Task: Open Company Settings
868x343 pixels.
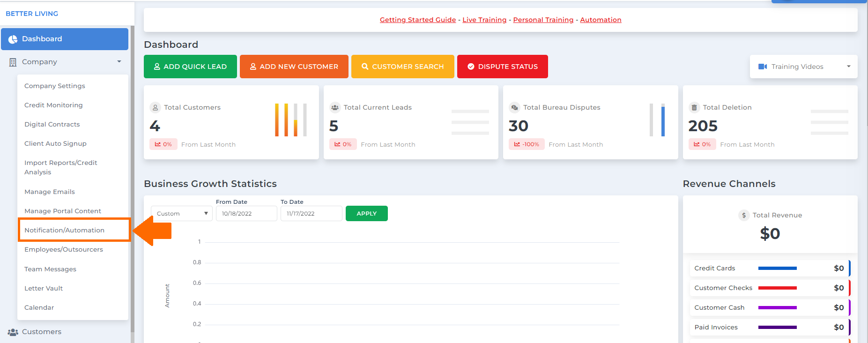Action: coord(55,86)
